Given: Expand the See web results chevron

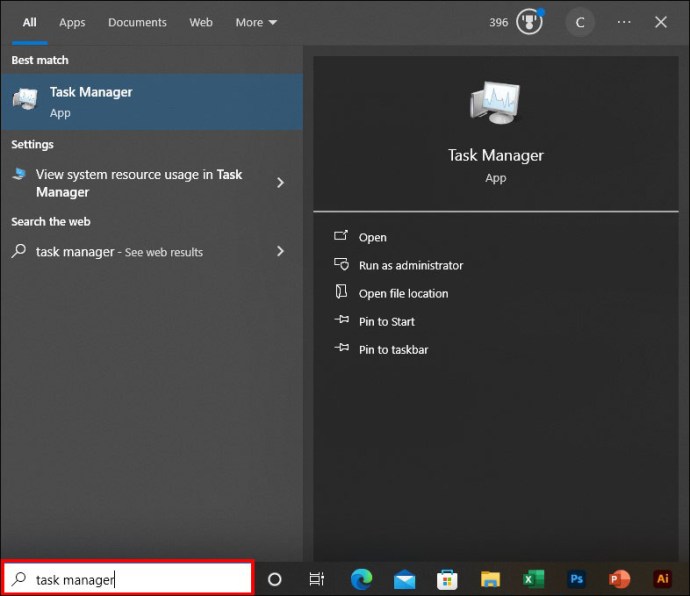Looking at the screenshot, I should pyautogui.click(x=280, y=251).
